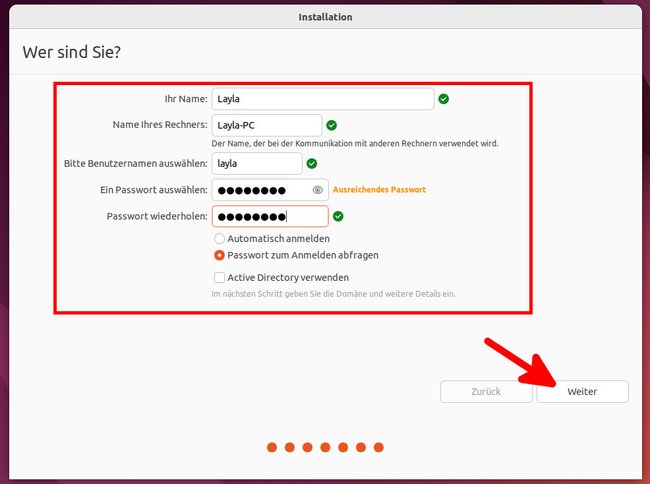Click the 'Ihr Name:' label
Screen dimensions: 650x484
coord(186,99)
